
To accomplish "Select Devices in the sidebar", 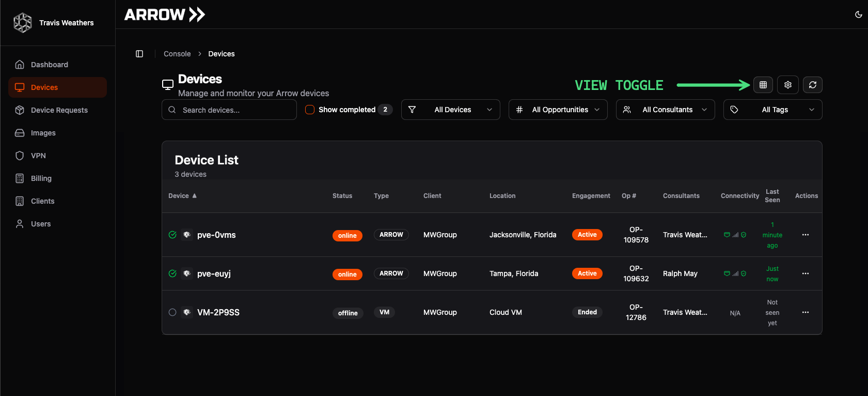I will pos(57,87).
